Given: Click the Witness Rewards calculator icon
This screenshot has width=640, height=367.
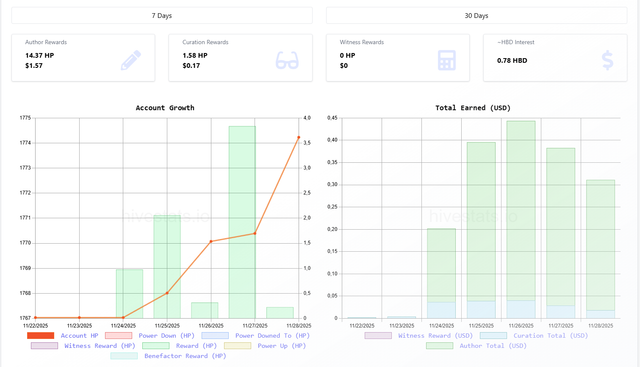Looking at the screenshot, I should [447, 60].
